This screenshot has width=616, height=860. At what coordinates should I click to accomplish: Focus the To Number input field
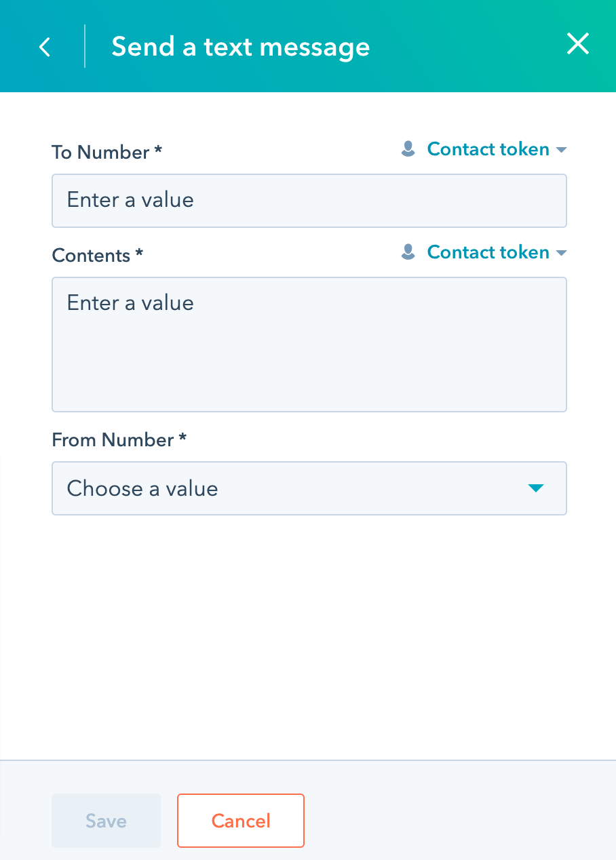pos(309,201)
